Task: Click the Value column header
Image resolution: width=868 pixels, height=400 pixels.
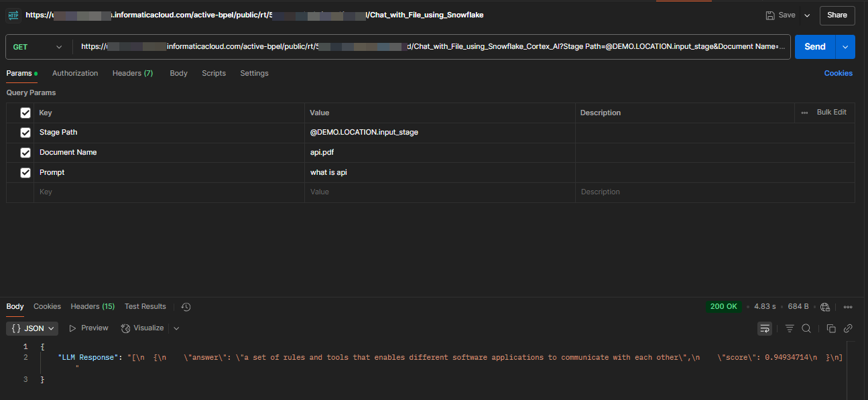Action: (320, 113)
